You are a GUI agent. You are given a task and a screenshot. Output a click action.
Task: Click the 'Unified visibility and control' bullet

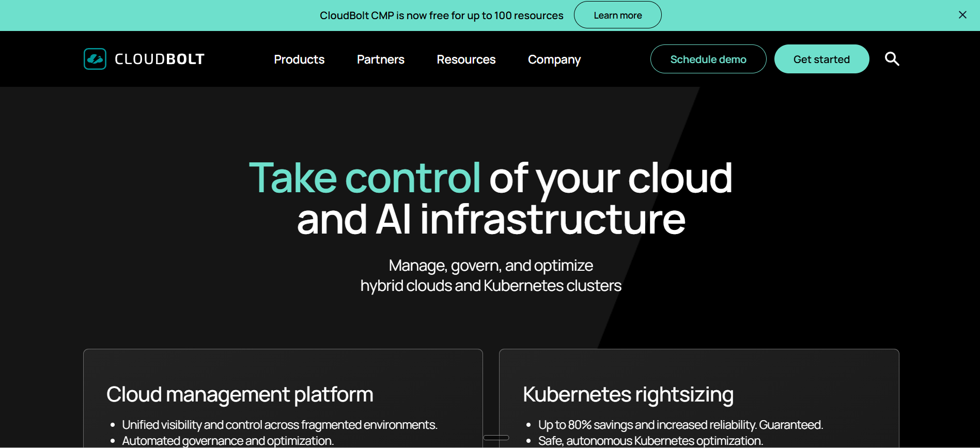(279, 425)
